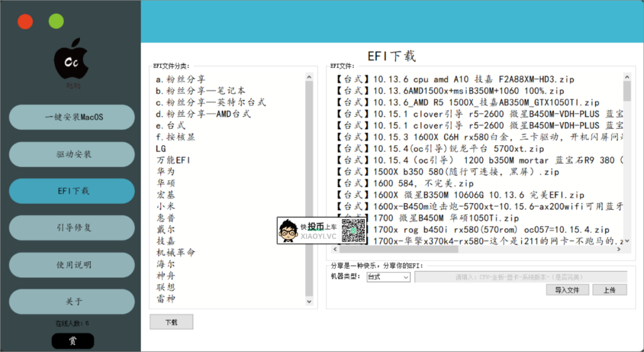
Task: Select the EFI下载 sidebar item
Action: 72,191
